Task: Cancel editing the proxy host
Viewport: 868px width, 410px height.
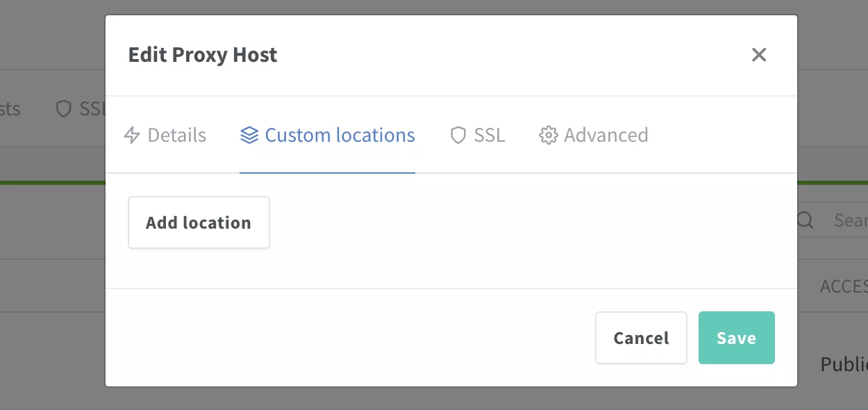Action: 641,338
